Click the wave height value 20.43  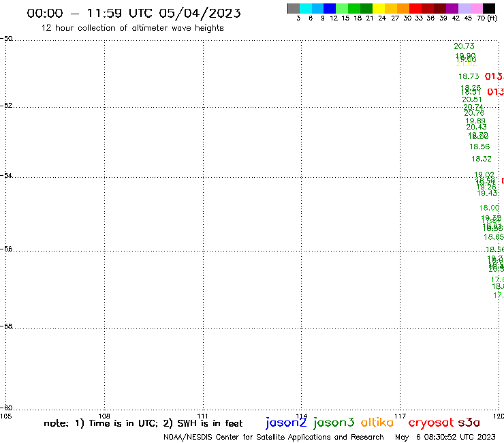[x=476, y=127]
